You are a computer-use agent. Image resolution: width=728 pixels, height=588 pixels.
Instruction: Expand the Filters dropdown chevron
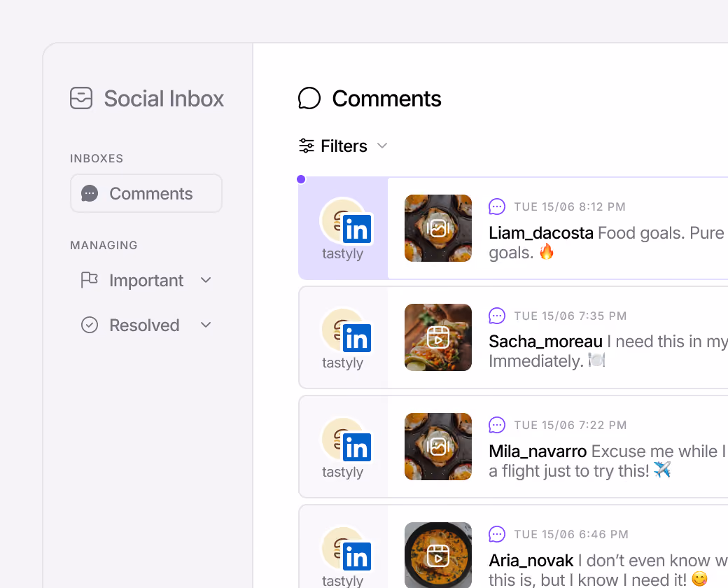[382, 146]
